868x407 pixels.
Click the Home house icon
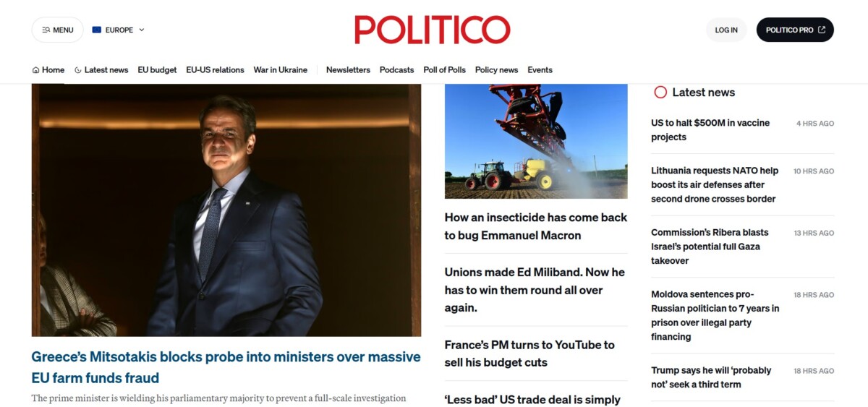click(36, 70)
